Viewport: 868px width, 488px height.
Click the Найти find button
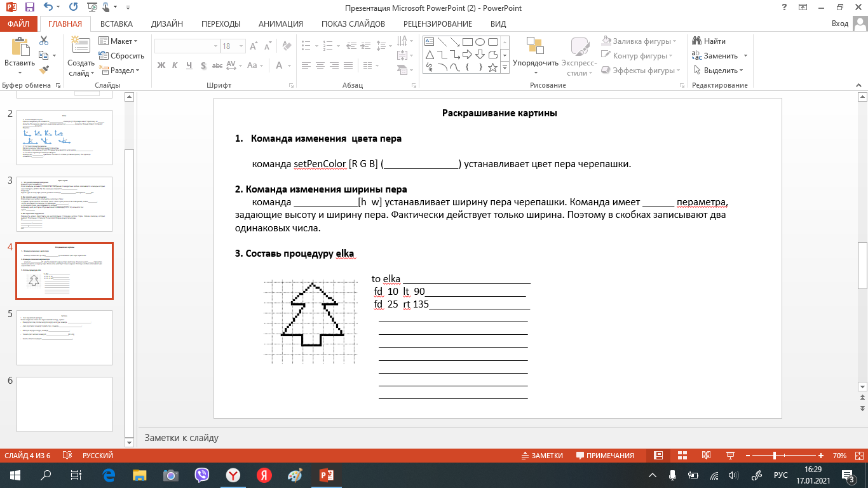point(709,41)
